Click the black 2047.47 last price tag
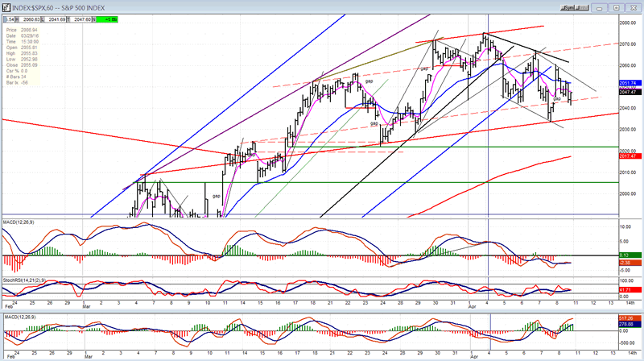Screen dimensions: 644x361 click(x=630, y=93)
